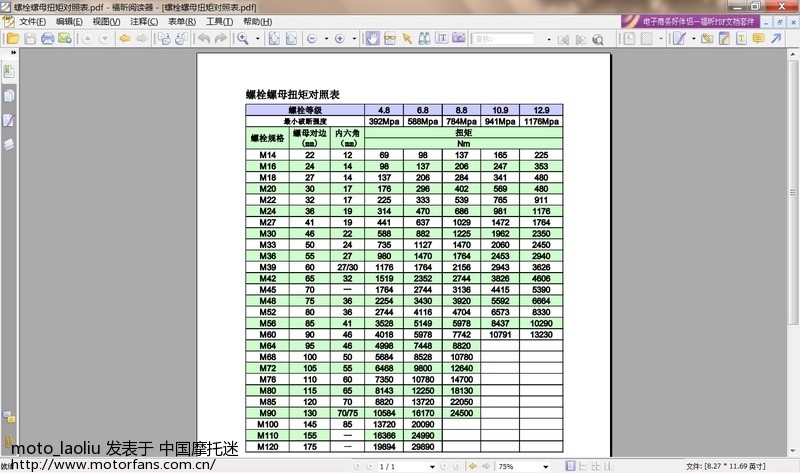Open the 工具(T) menu
The height and width of the screenshot is (473, 800).
219,21
